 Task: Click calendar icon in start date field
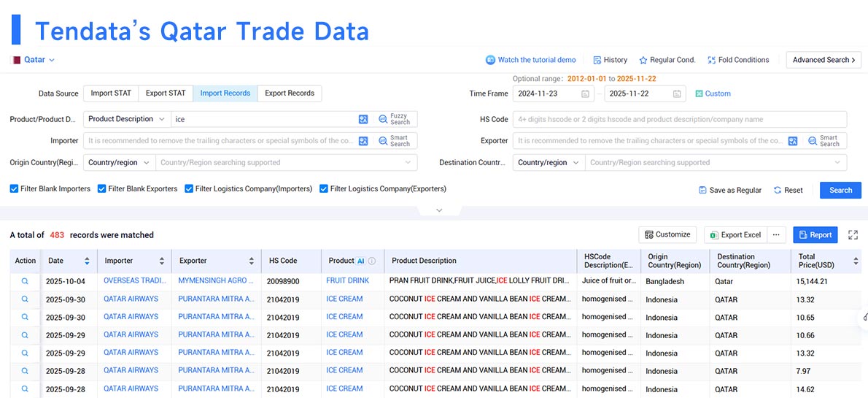coord(585,93)
